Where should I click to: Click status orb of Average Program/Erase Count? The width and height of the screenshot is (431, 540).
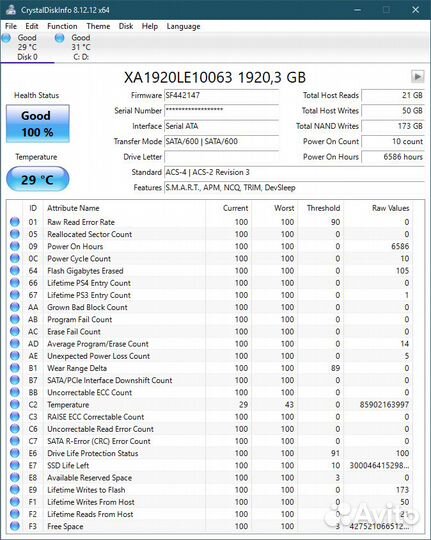point(15,344)
